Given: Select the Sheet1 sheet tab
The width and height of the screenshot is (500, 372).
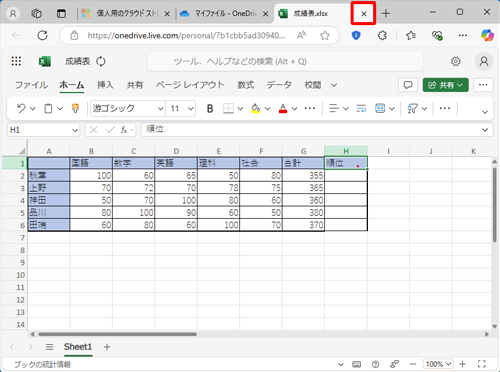Looking at the screenshot, I should tap(78, 347).
